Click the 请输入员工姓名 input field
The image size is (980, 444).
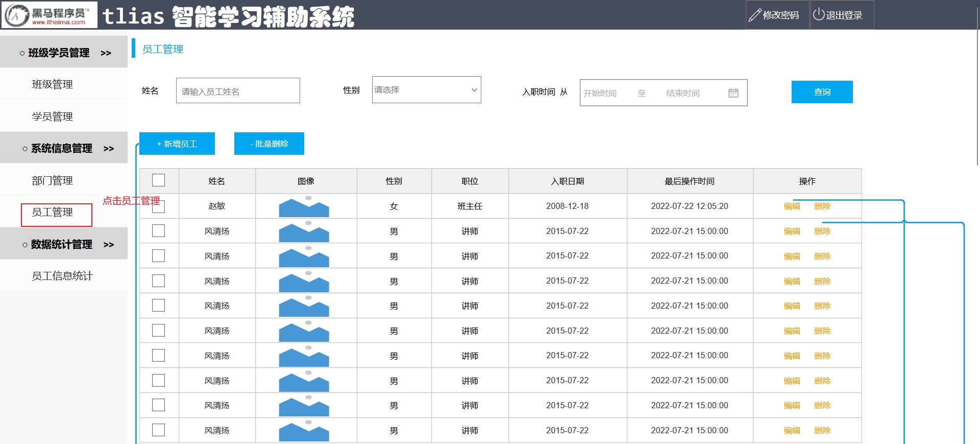click(238, 91)
